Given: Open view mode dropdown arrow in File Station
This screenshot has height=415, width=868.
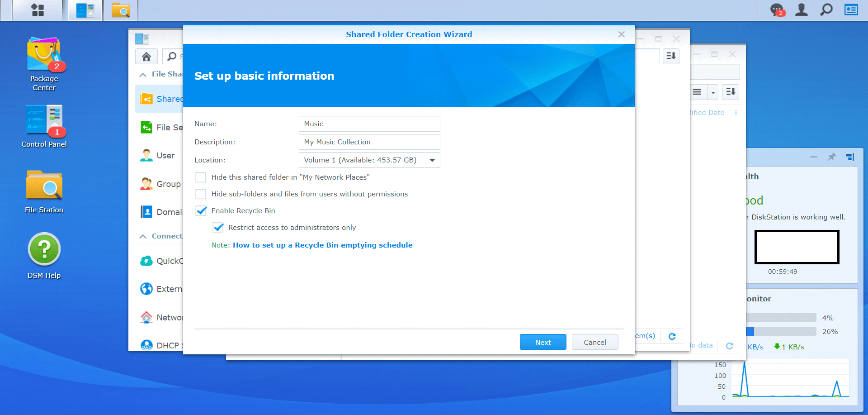Looking at the screenshot, I should (713, 92).
